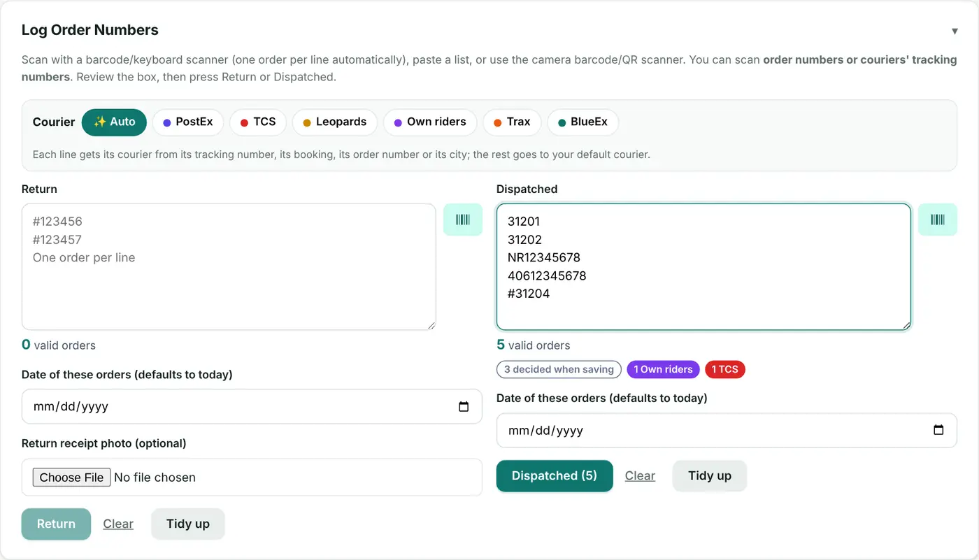Choose the Trax courier chip
The height and width of the screenshot is (560, 979).
tap(512, 122)
